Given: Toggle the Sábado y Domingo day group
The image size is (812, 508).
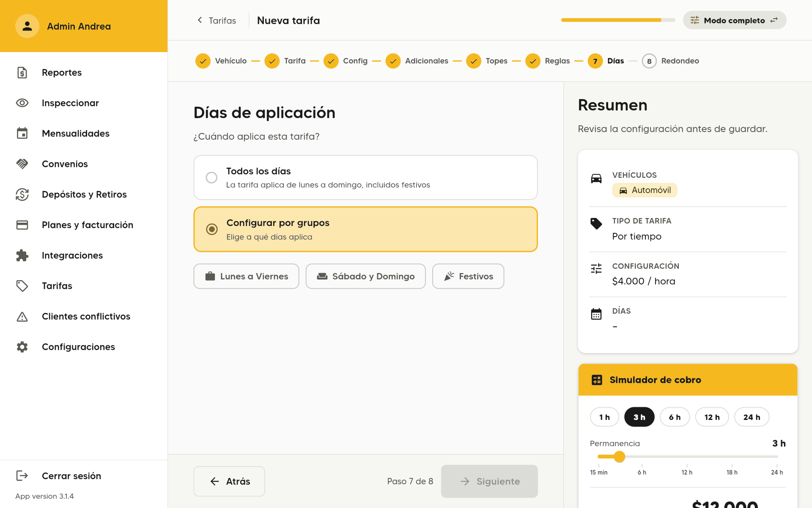Looking at the screenshot, I should point(365,276).
